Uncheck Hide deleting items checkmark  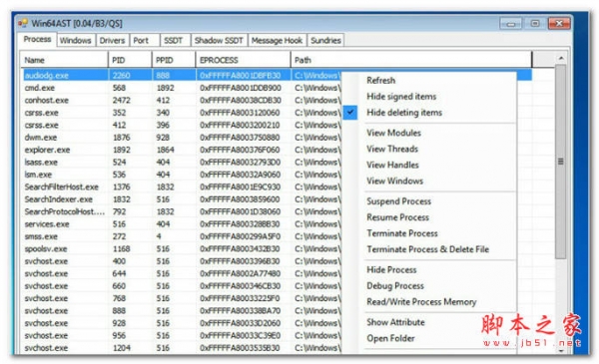350,112
